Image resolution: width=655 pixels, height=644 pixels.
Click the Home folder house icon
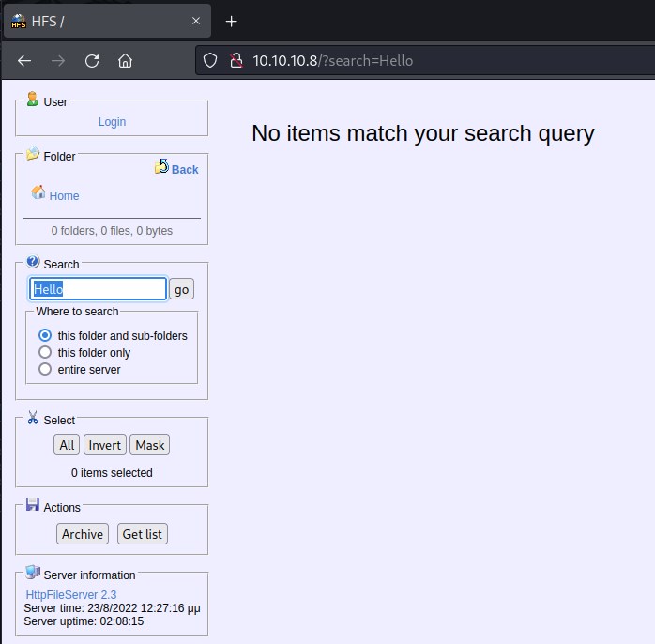[x=38, y=192]
